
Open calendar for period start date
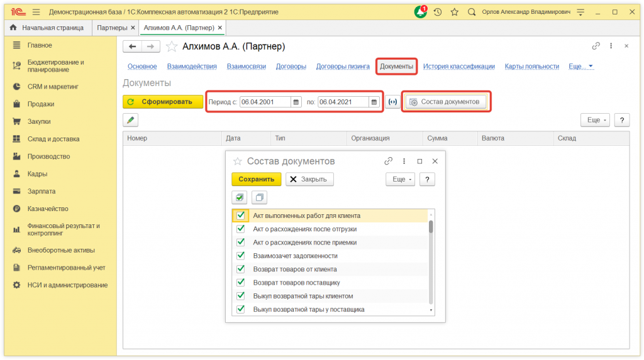click(x=296, y=102)
